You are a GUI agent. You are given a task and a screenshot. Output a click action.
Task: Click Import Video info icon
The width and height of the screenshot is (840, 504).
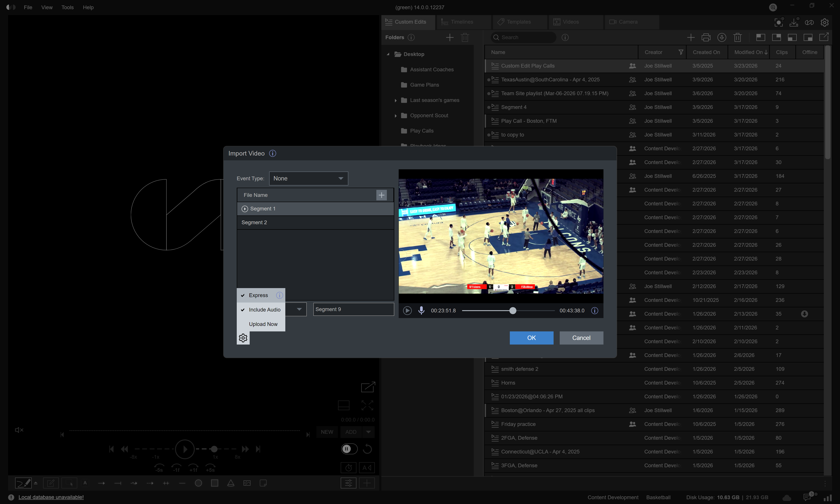tap(272, 154)
